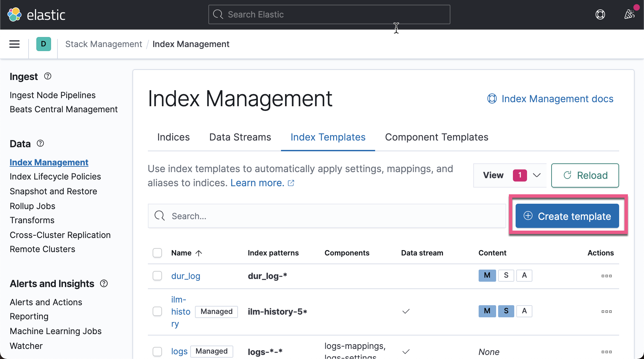Open the Learn more link
The image size is (644, 359).
[x=258, y=183]
